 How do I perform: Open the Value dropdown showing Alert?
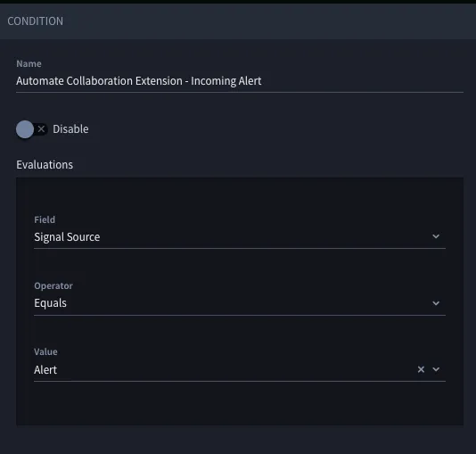tap(240, 369)
